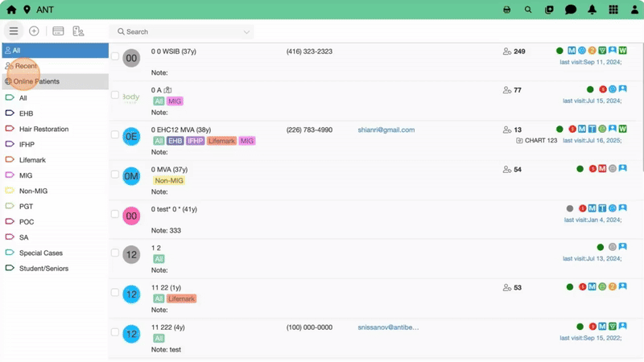
Task: Select Recent in the sidebar
Action: click(x=25, y=66)
